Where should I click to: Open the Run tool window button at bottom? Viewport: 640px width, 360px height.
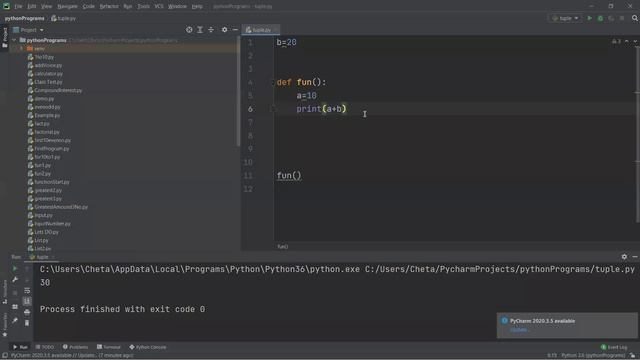20,347
